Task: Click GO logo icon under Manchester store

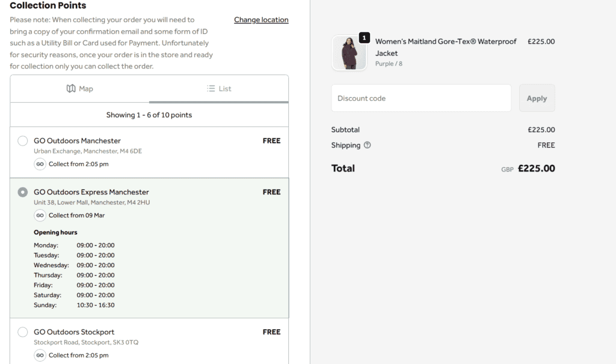Action: (40, 164)
